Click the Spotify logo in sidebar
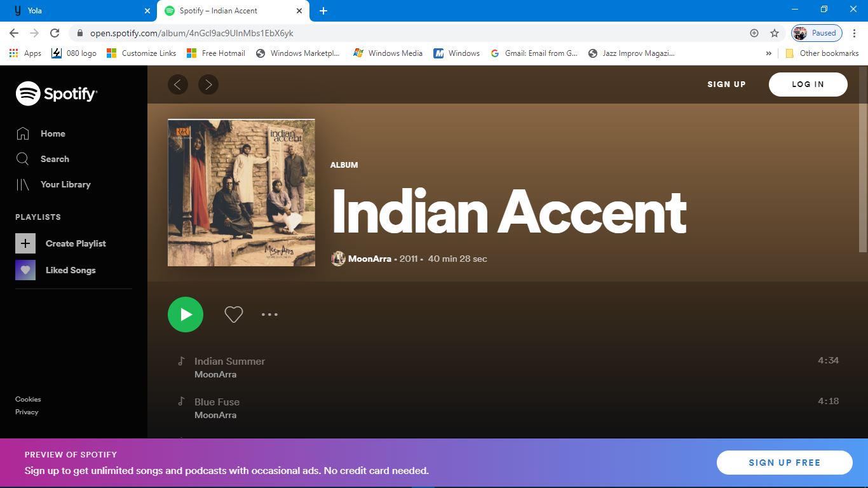 (x=57, y=94)
